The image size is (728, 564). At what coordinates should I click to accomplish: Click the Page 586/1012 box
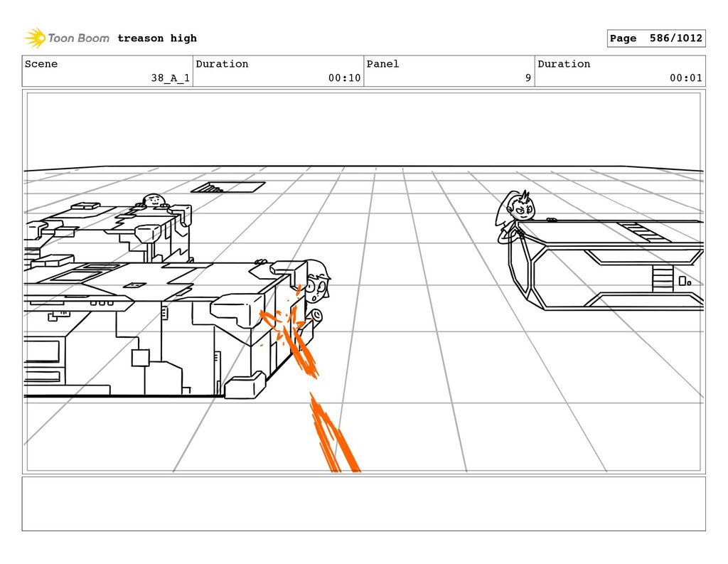tap(656, 38)
